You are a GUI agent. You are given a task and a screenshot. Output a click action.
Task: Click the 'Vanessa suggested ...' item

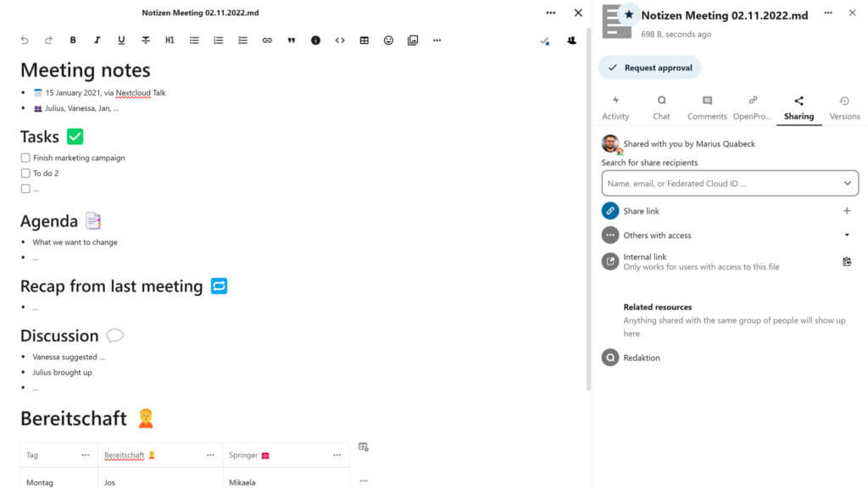tap(69, 357)
